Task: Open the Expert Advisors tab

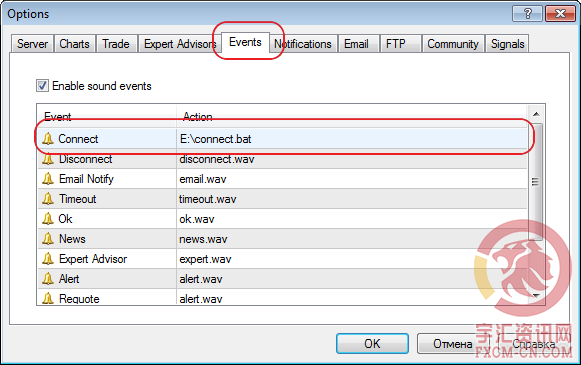Action: point(180,44)
